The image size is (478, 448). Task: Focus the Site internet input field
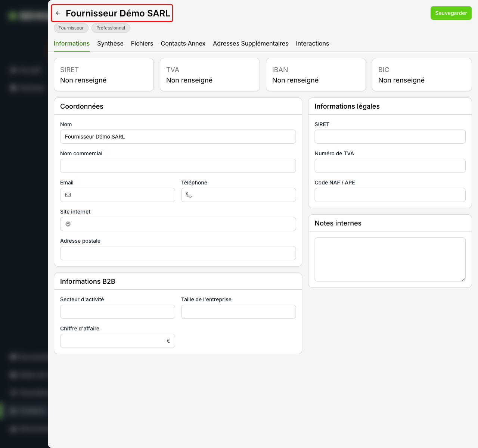[x=178, y=224]
